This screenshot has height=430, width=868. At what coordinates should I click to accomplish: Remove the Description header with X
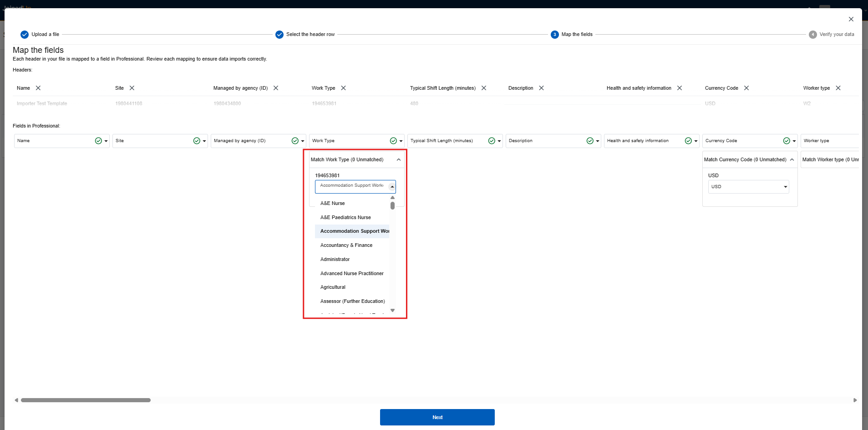click(542, 88)
